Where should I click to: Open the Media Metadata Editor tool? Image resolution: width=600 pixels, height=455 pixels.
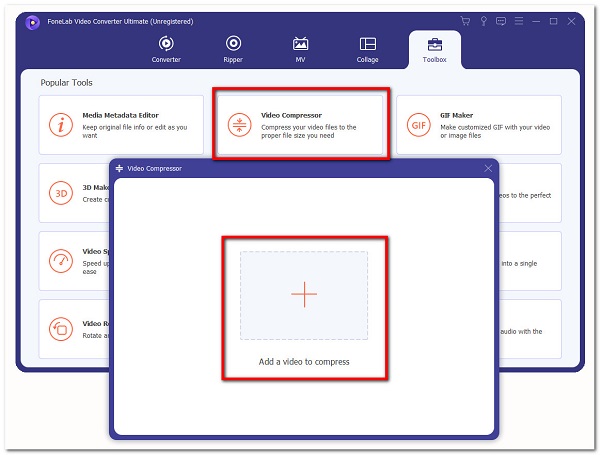[121, 125]
